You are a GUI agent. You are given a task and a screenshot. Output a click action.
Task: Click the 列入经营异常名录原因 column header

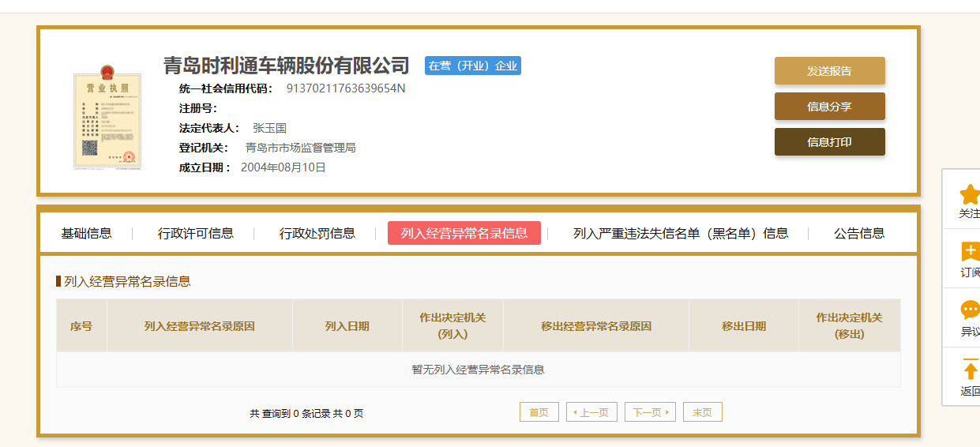click(x=200, y=325)
